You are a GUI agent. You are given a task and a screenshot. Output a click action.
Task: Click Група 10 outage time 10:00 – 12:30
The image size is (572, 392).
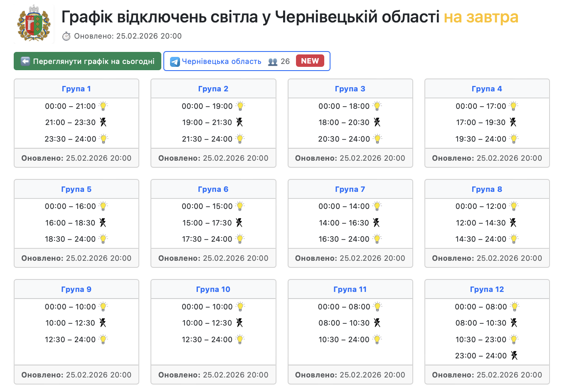[x=207, y=323]
